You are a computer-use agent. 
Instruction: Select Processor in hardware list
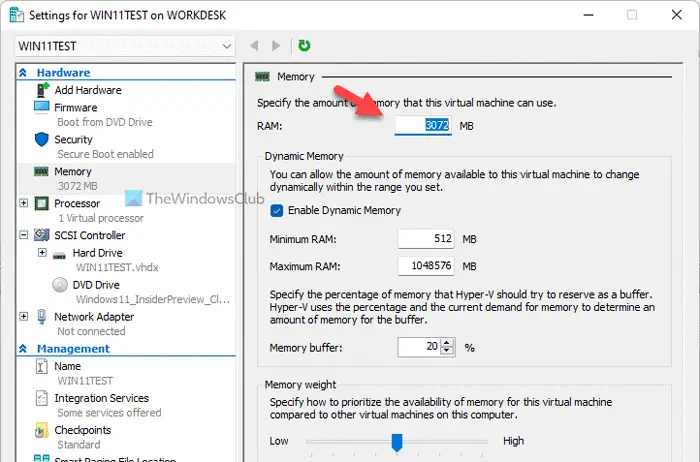pos(77,204)
